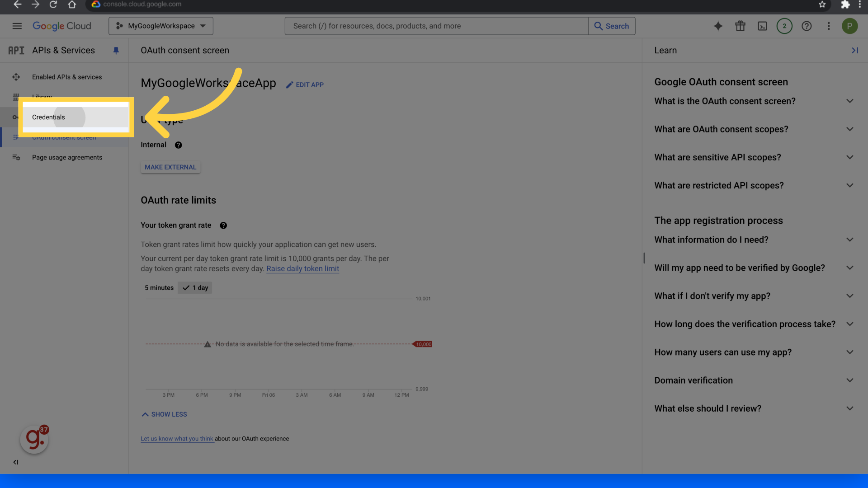Screen dimensions: 868x488
Task: Open the help question mark icon in the top bar
Action: [807, 26]
